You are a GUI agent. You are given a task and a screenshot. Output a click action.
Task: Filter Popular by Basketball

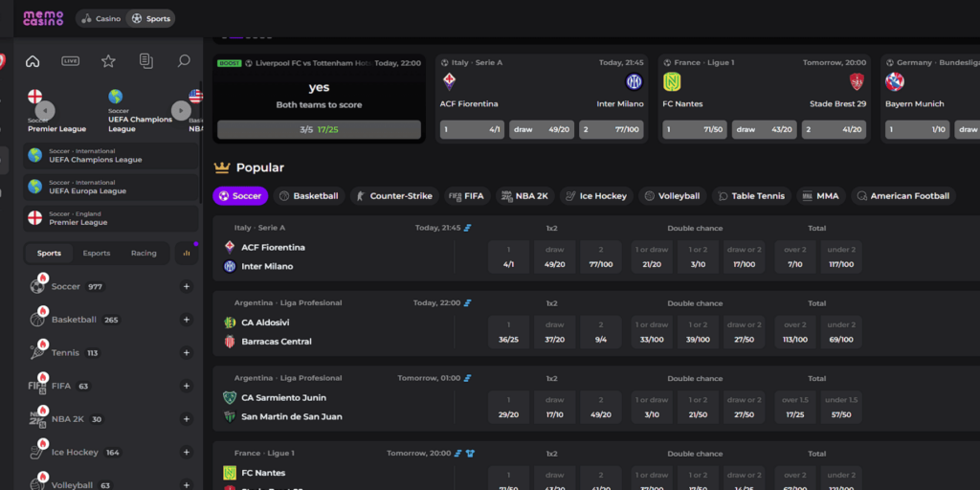pyautogui.click(x=309, y=196)
